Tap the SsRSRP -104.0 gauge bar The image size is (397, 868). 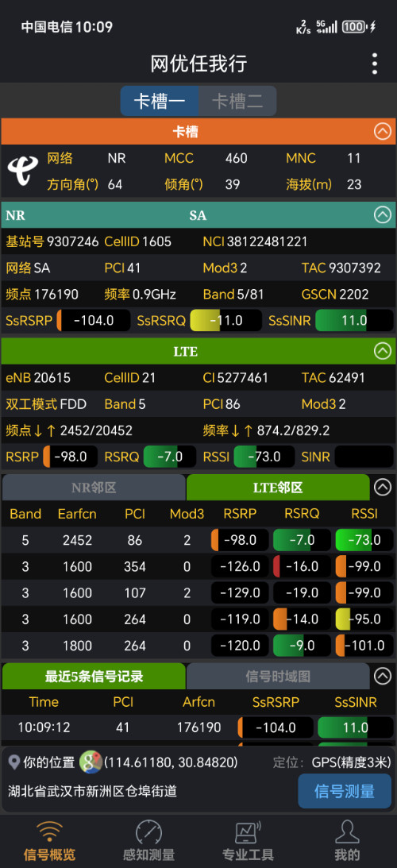coord(94,320)
